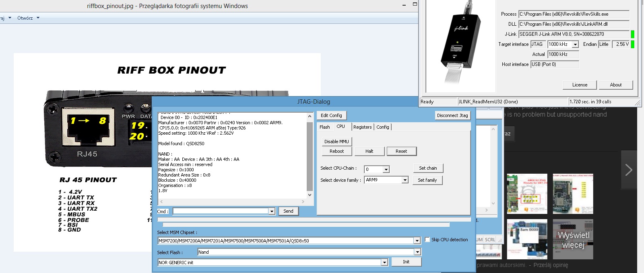Click the Process path field
The height and width of the screenshot is (273, 644).
coord(574,14)
